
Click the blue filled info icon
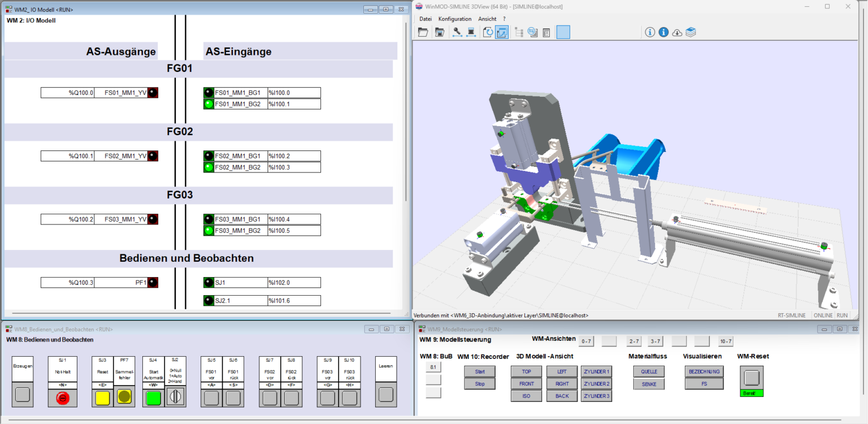pos(663,32)
